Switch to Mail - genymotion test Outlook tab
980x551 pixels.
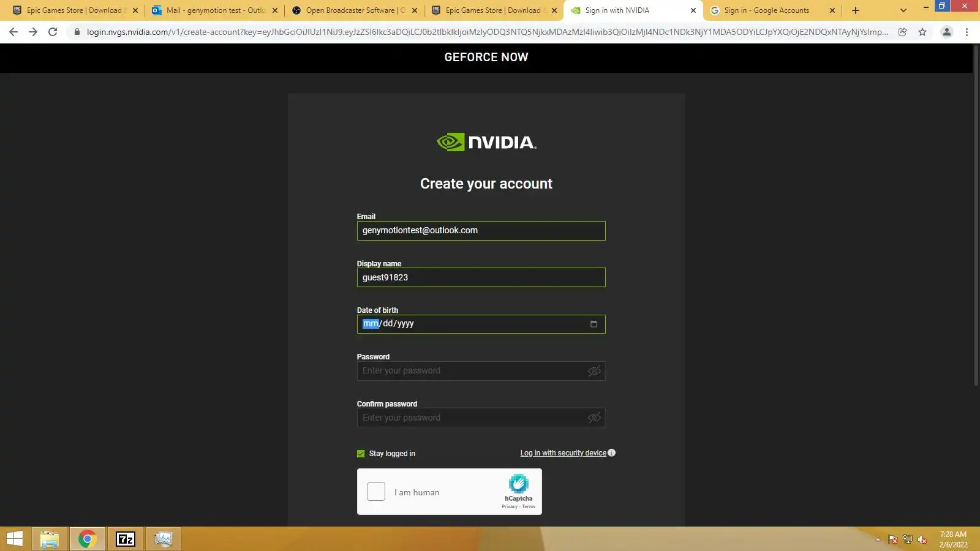coord(214,10)
